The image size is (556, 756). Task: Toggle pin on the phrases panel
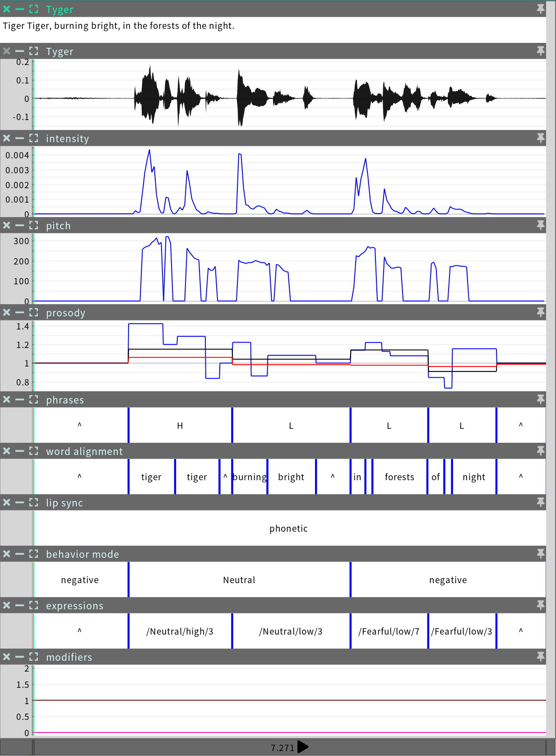(540, 399)
